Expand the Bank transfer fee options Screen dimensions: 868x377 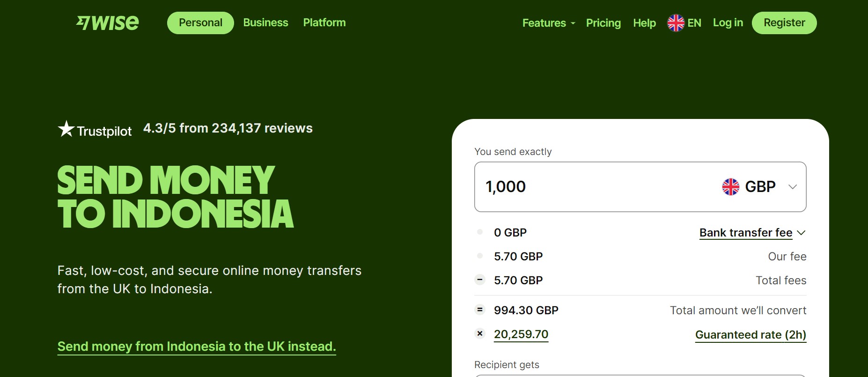[x=752, y=233]
